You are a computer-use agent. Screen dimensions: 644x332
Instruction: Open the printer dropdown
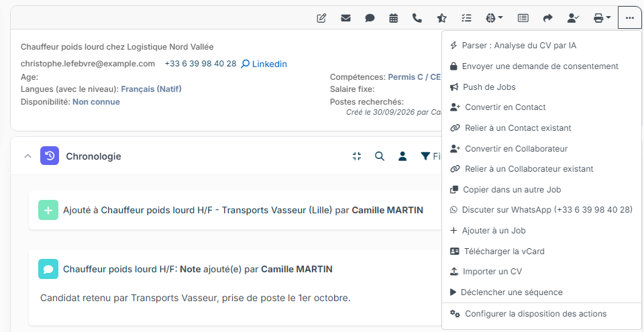tap(602, 18)
